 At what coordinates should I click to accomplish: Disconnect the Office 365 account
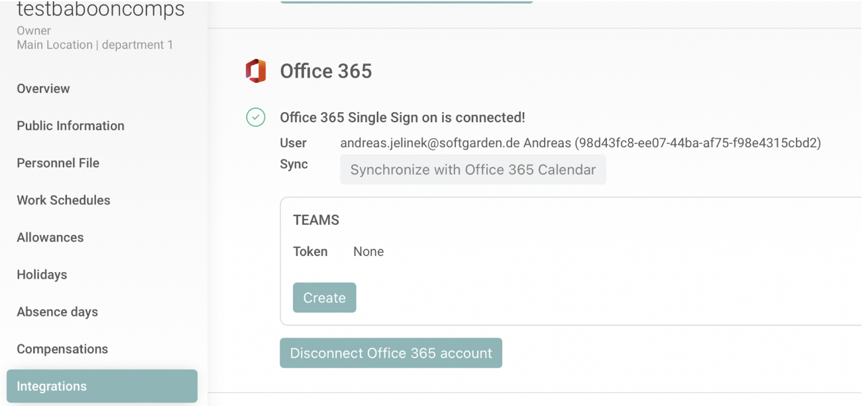point(391,353)
